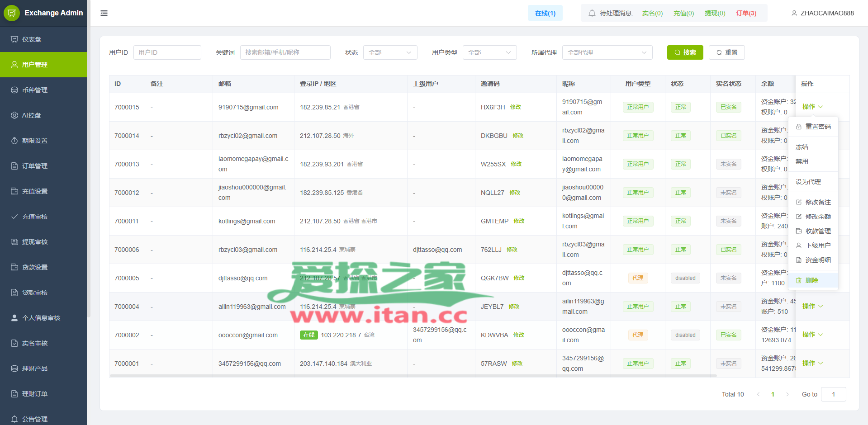Click the 重置 reset button

point(726,52)
